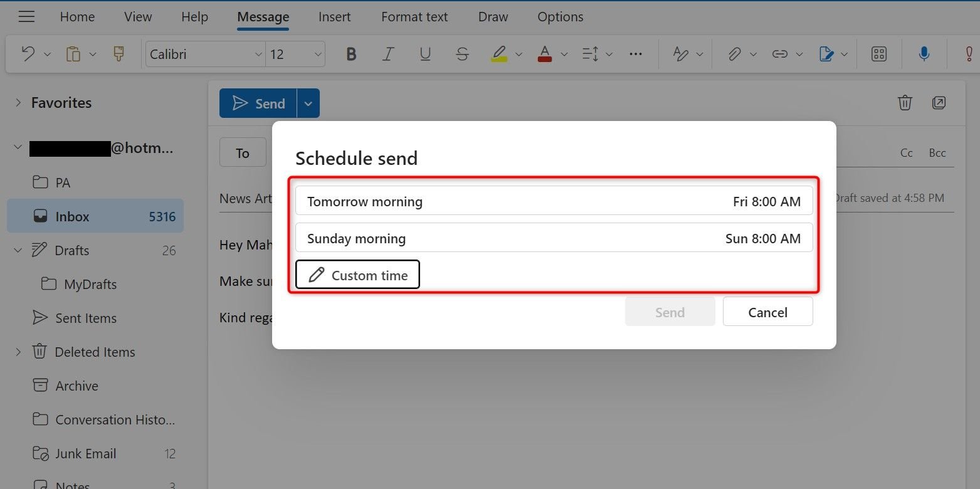Click the blue Send button
This screenshot has width=980, height=489.
tap(258, 103)
